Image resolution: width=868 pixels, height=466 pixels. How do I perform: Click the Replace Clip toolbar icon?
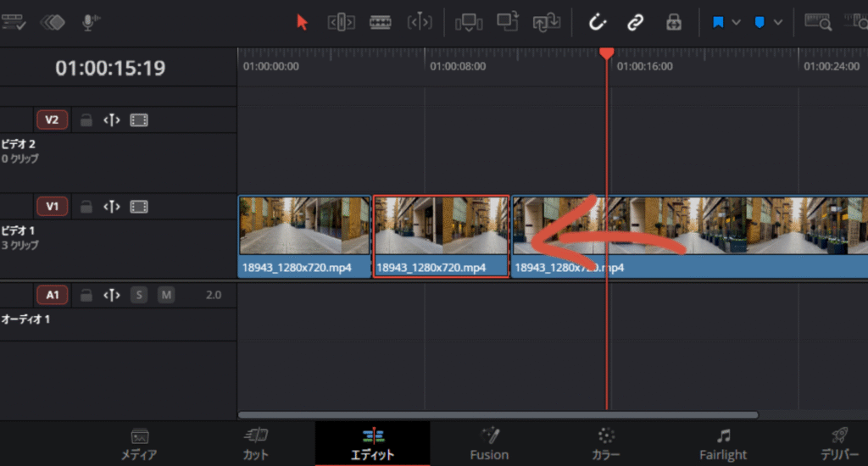point(546,23)
